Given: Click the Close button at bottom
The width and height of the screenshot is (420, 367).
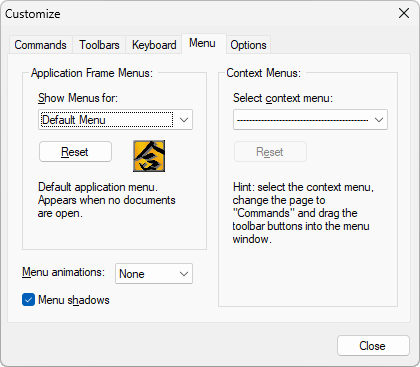Looking at the screenshot, I should [x=373, y=346].
